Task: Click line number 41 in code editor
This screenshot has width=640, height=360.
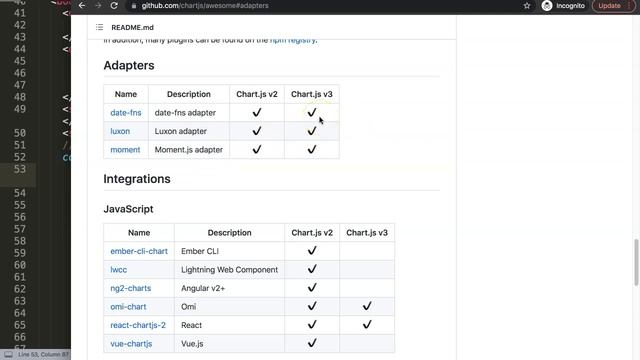Action: coord(20,13)
